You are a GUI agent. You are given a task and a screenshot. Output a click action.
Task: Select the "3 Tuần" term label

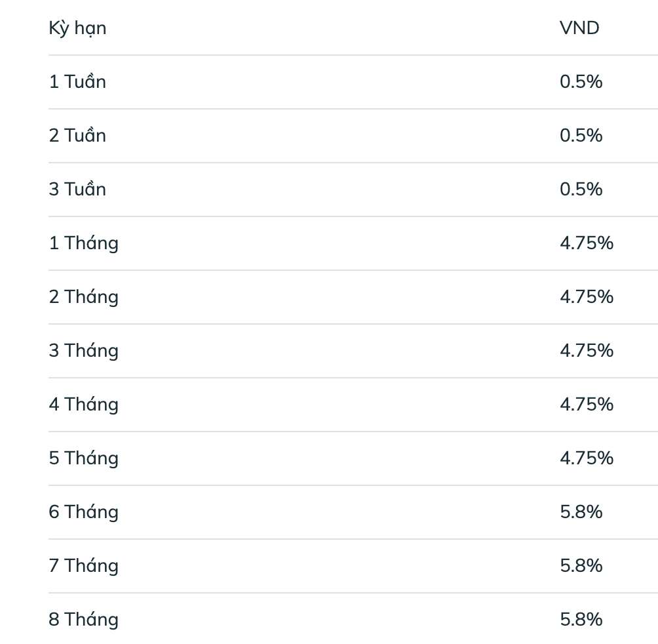point(77,190)
